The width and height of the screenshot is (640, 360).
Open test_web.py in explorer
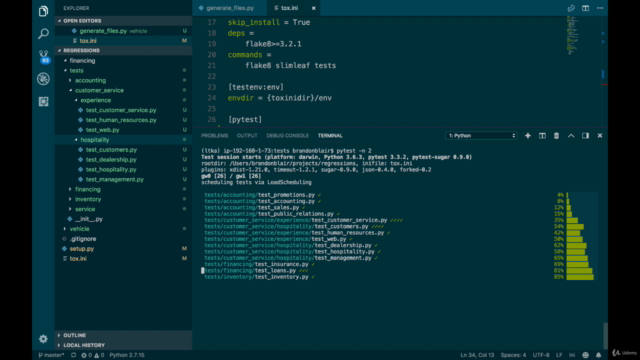click(123, 130)
